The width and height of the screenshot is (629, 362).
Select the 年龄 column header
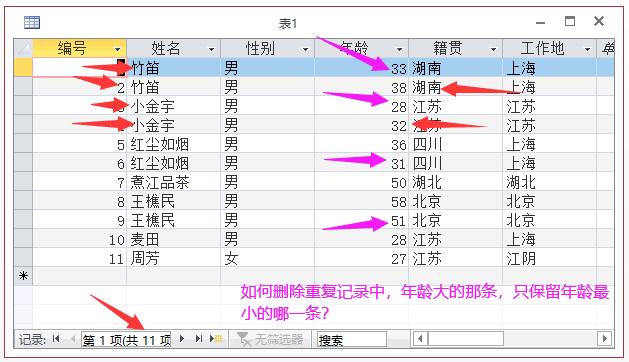tap(361, 48)
